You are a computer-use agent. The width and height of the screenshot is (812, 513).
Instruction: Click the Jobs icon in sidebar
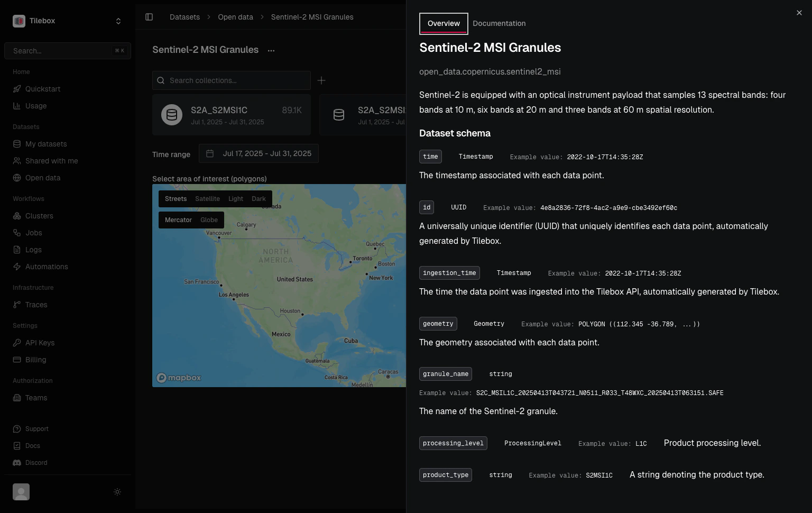(17, 233)
